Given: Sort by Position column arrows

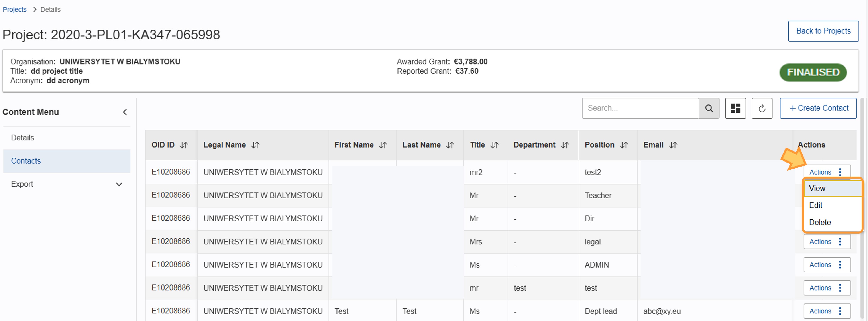Looking at the screenshot, I should tap(624, 145).
